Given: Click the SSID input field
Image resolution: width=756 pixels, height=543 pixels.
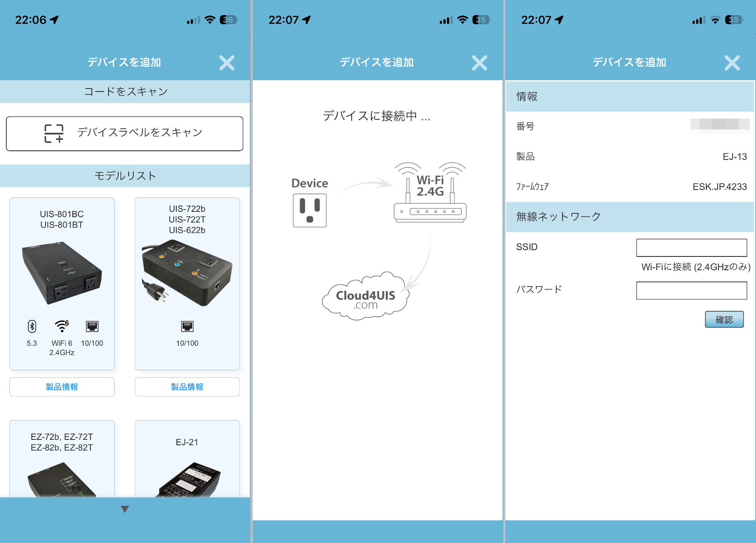Looking at the screenshot, I should 692,248.
